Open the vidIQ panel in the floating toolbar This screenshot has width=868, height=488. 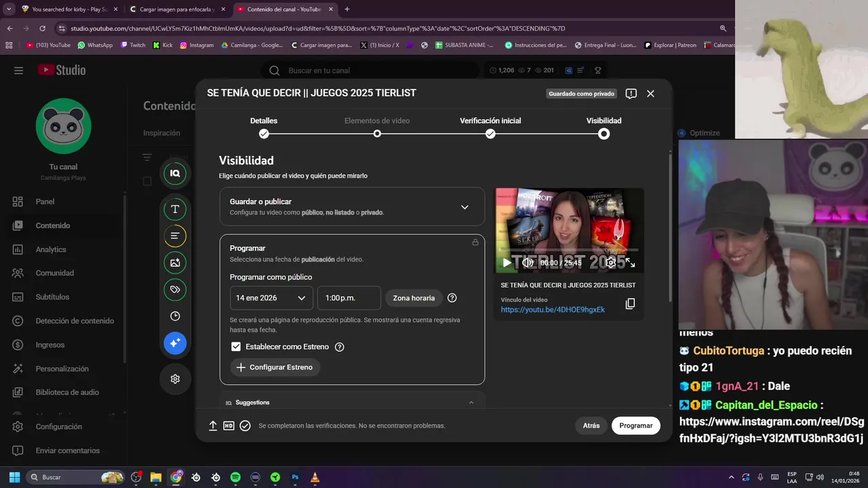175,174
